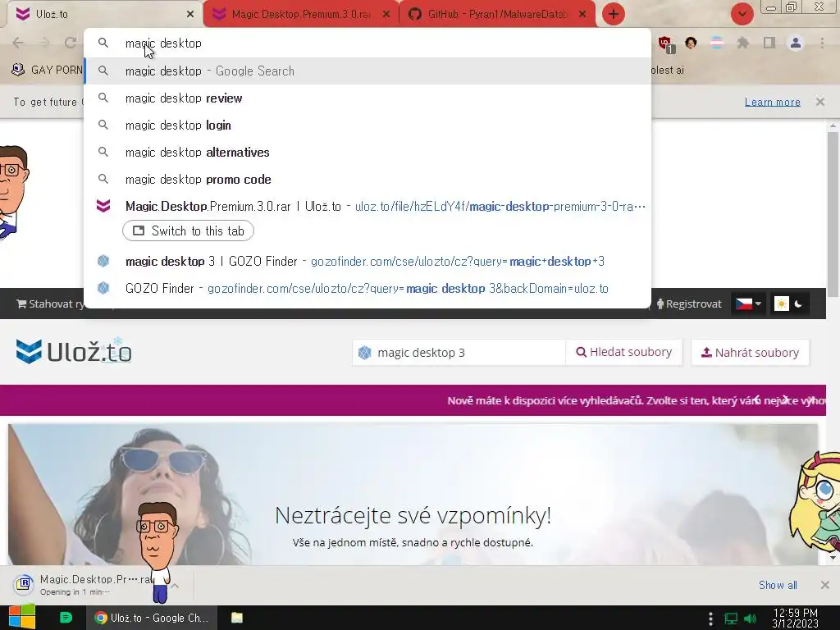The height and width of the screenshot is (630, 840).
Task: Open the first bookmark in bookmarks bar
Action: coord(47,70)
